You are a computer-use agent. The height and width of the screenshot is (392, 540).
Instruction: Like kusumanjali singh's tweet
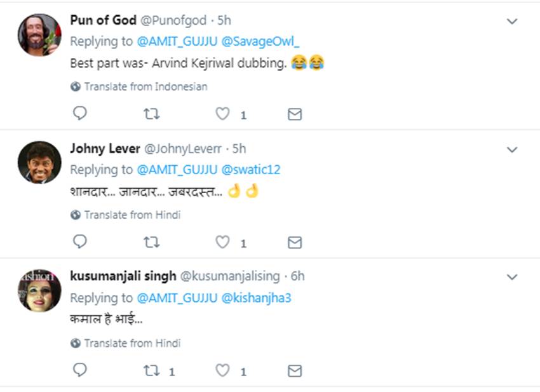coord(222,370)
